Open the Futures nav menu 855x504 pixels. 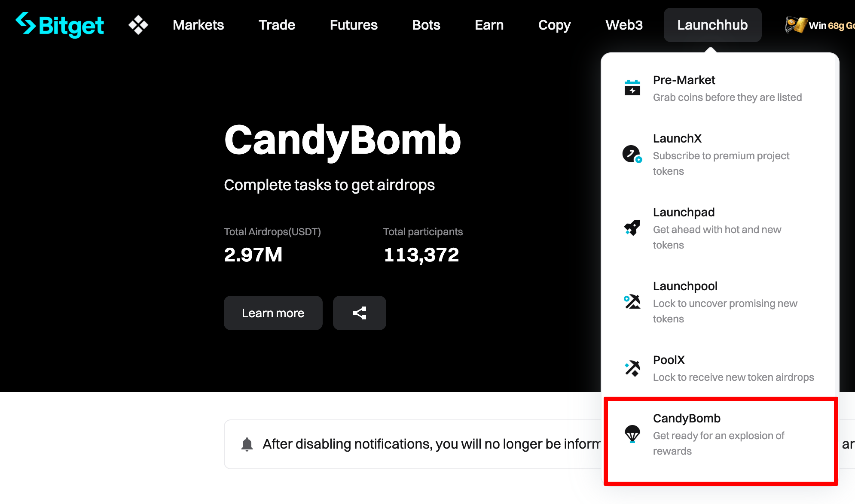pyautogui.click(x=354, y=25)
